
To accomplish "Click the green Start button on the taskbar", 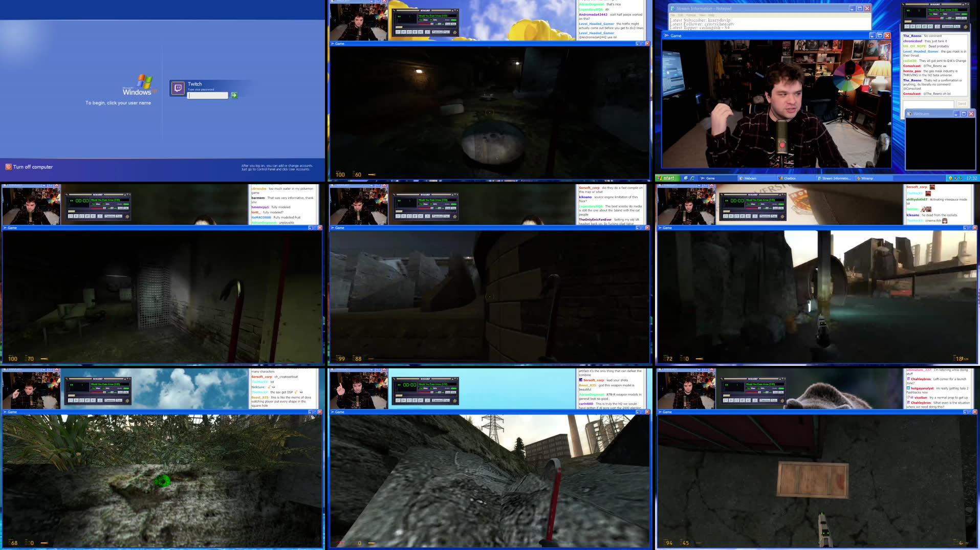I will coord(668,178).
